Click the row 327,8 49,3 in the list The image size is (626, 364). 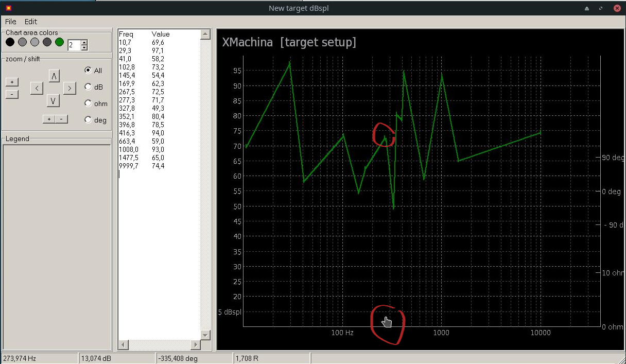tap(142, 108)
